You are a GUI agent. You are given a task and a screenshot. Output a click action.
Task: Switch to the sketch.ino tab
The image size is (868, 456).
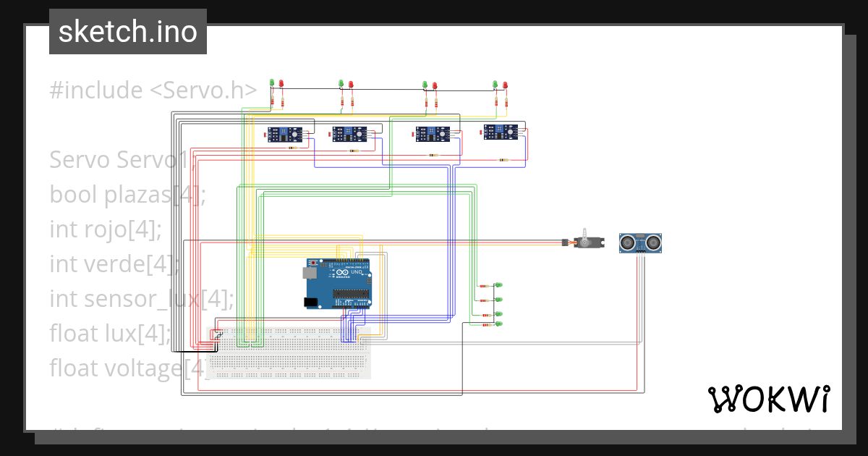coord(127,31)
